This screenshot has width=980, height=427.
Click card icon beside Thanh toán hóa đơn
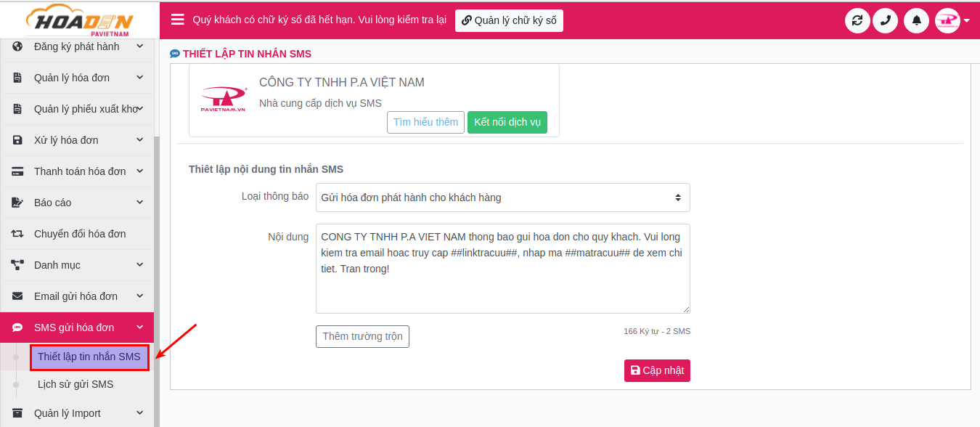17,171
